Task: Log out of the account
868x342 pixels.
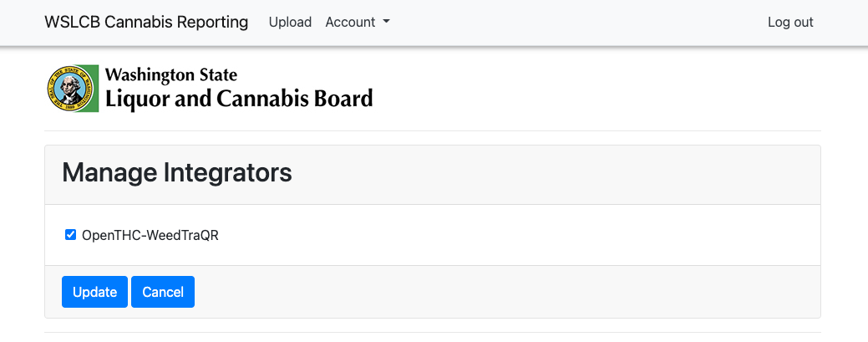Action: [790, 23]
